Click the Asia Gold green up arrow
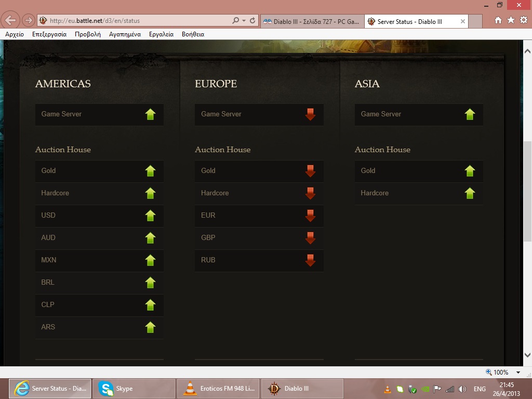Image resolution: width=532 pixels, height=399 pixels. click(x=470, y=171)
